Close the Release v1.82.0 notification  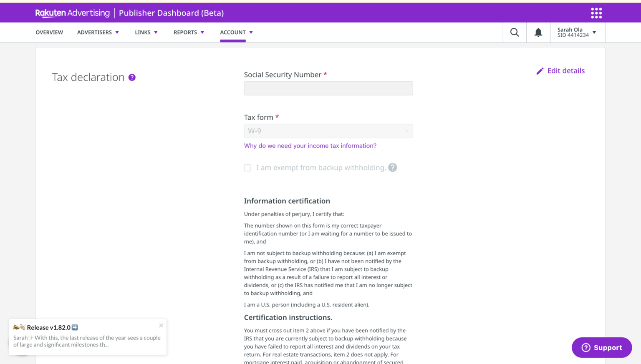(x=161, y=326)
